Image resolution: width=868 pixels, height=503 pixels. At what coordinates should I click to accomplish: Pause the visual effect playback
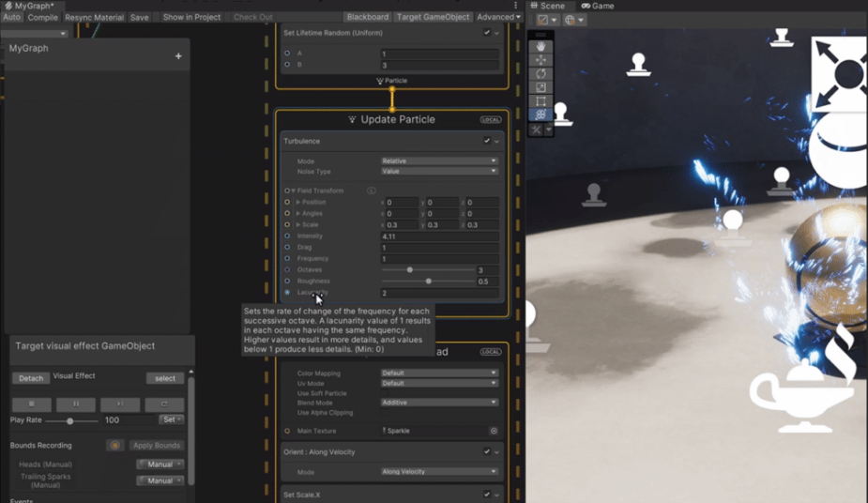76,404
